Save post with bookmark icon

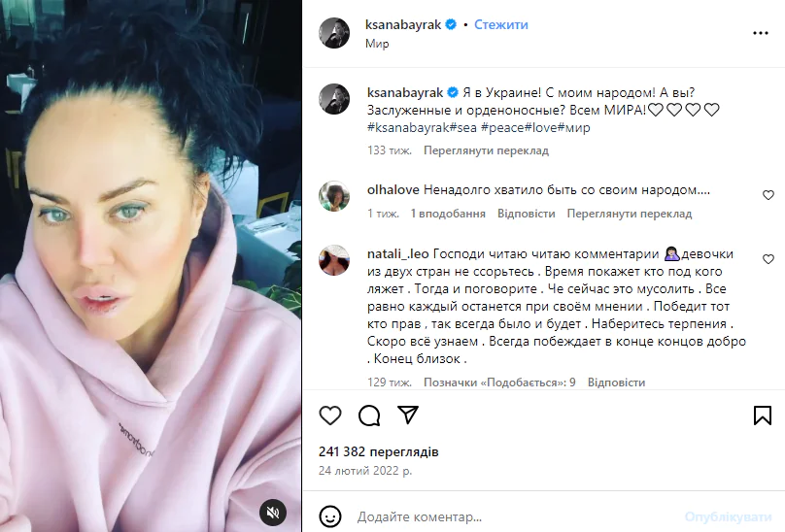(x=762, y=416)
